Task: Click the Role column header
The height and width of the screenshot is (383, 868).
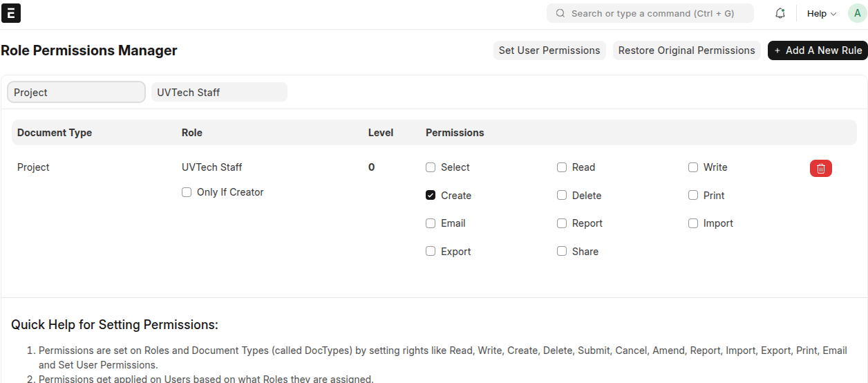Action: (192, 133)
